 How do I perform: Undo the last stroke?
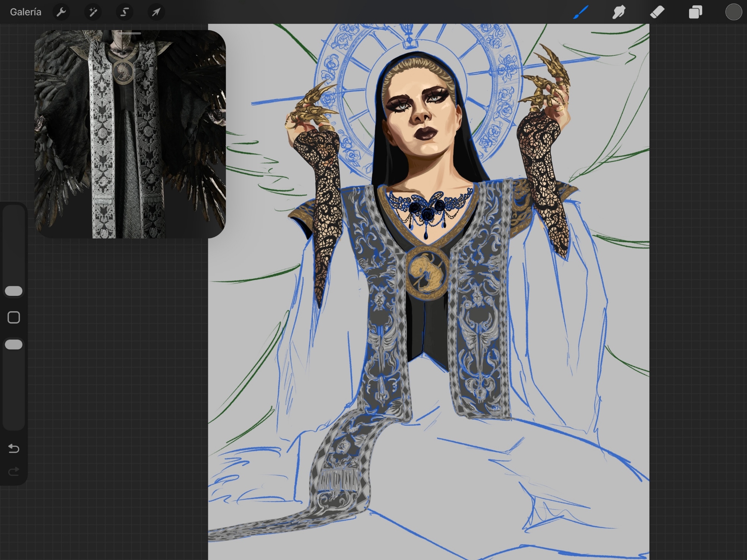coord(14,448)
